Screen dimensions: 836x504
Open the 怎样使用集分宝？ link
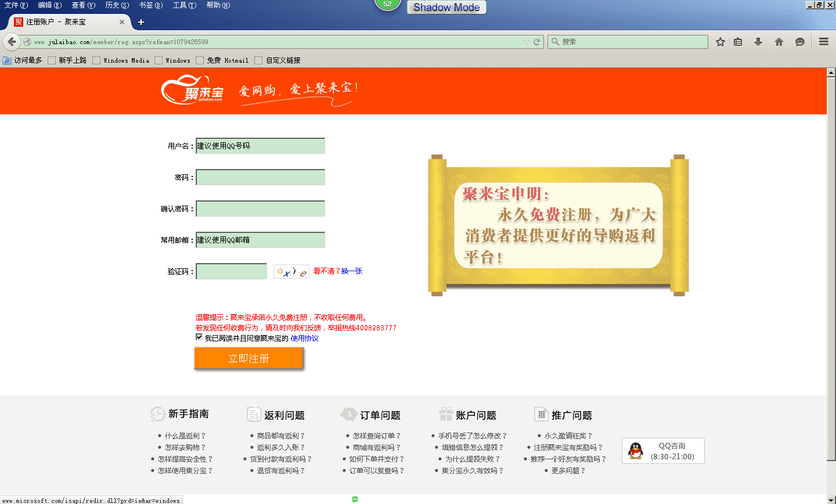(185, 471)
